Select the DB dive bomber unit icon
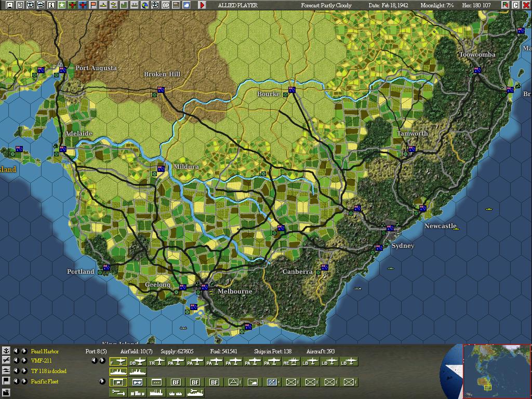The width and height of the screenshot is (532, 399). [x=137, y=362]
